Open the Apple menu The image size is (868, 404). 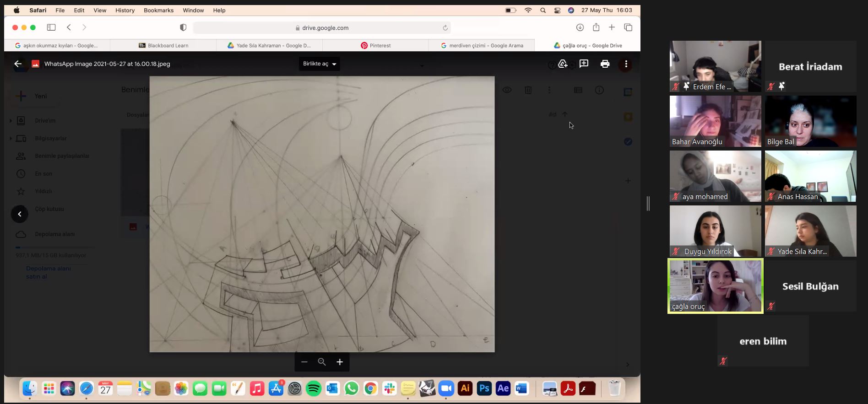pos(16,10)
